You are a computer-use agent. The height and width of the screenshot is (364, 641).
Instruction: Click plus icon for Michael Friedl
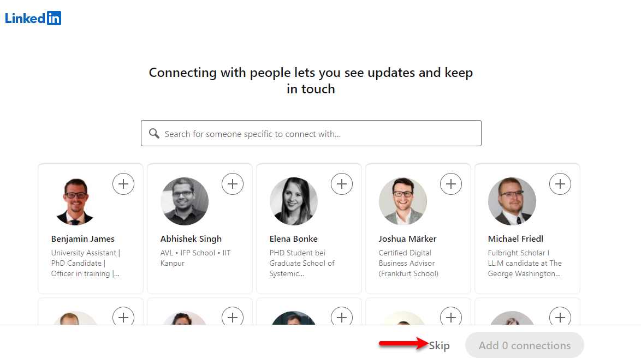(x=560, y=184)
